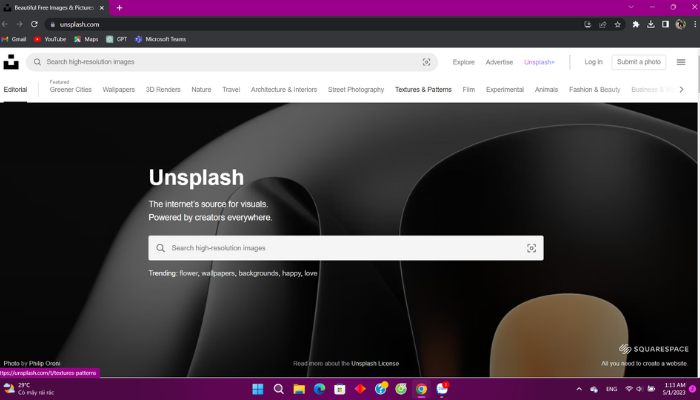700x400 pixels.
Task: Open the Wallpapers category
Action: tap(119, 90)
